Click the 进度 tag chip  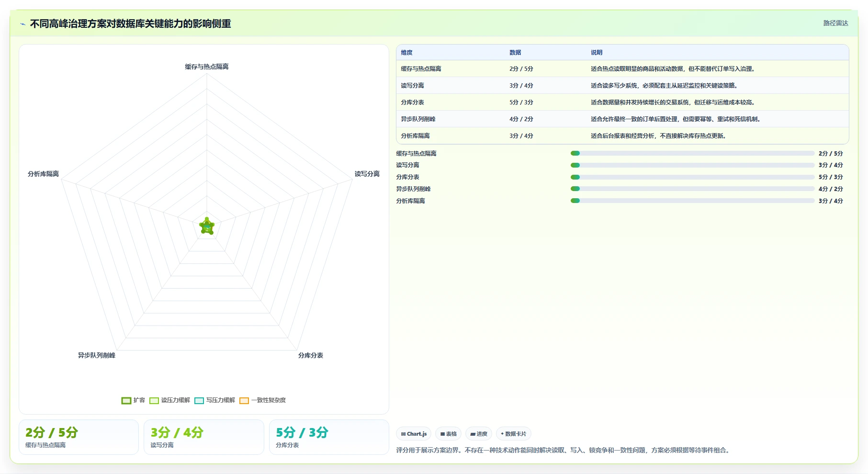[479, 434]
